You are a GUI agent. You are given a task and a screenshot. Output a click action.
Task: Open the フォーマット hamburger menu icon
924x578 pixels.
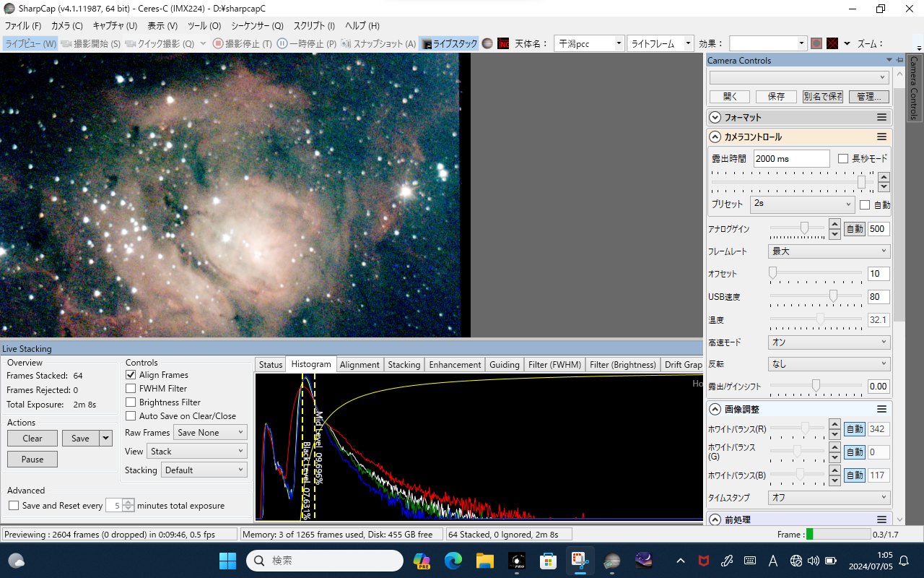point(881,118)
